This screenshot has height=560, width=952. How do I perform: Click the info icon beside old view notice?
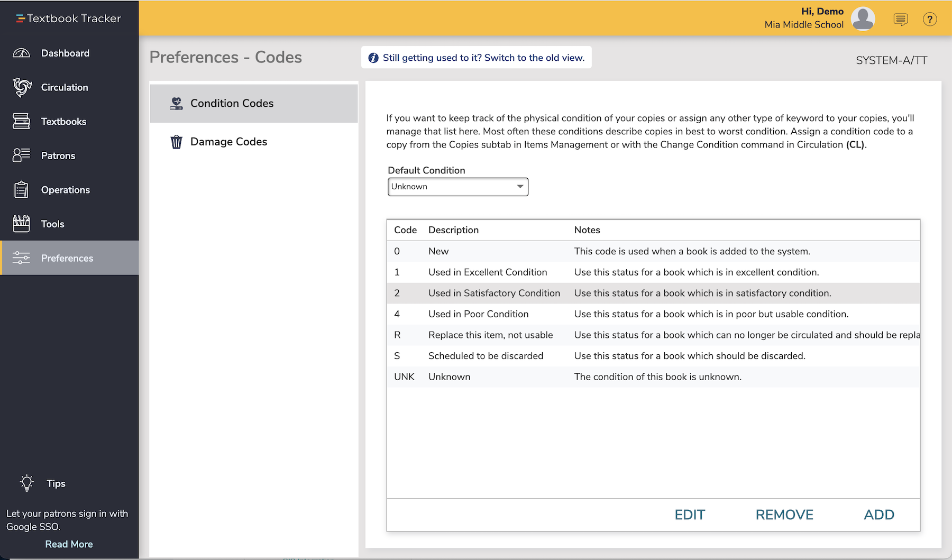[373, 58]
